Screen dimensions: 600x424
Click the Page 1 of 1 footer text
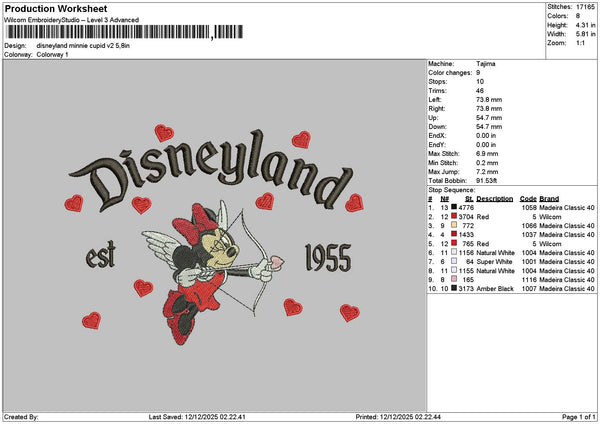tap(576, 417)
